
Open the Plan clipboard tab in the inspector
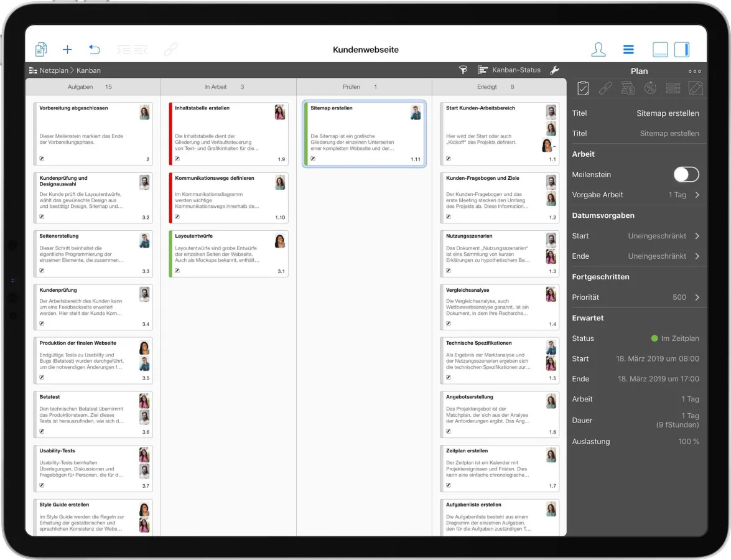pyautogui.click(x=583, y=88)
